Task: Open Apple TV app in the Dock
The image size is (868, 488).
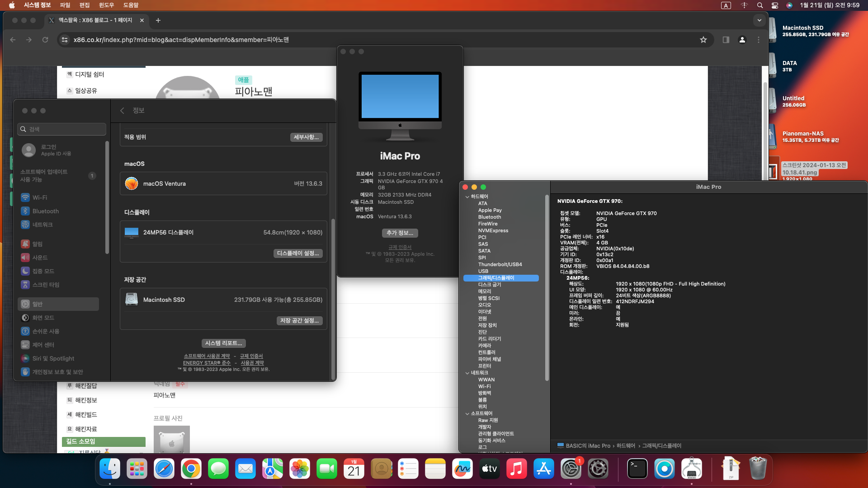Action: pos(490,469)
